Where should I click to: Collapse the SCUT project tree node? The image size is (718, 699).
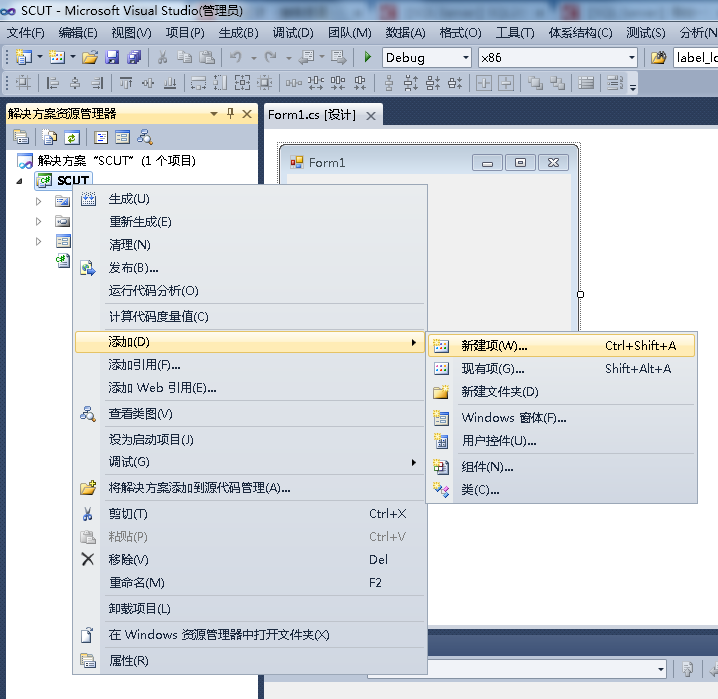[19, 181]
